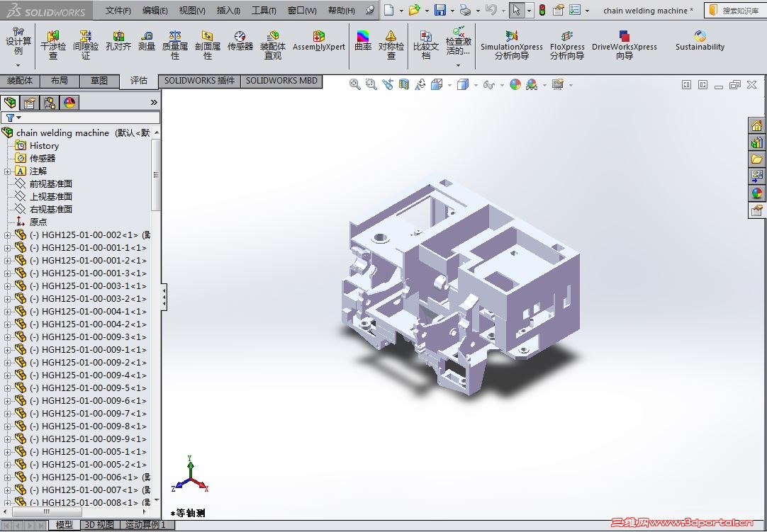Open the DisplayManager tab icon

[x=69, y=103]
